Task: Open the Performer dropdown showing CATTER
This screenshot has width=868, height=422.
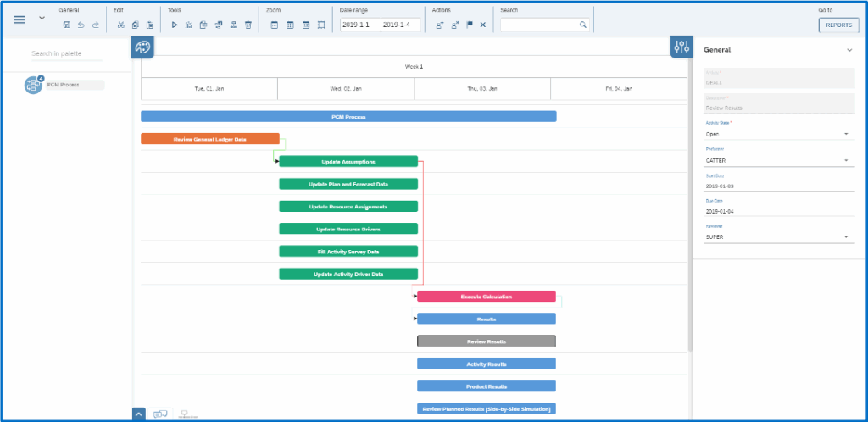Action: (845, 160)
